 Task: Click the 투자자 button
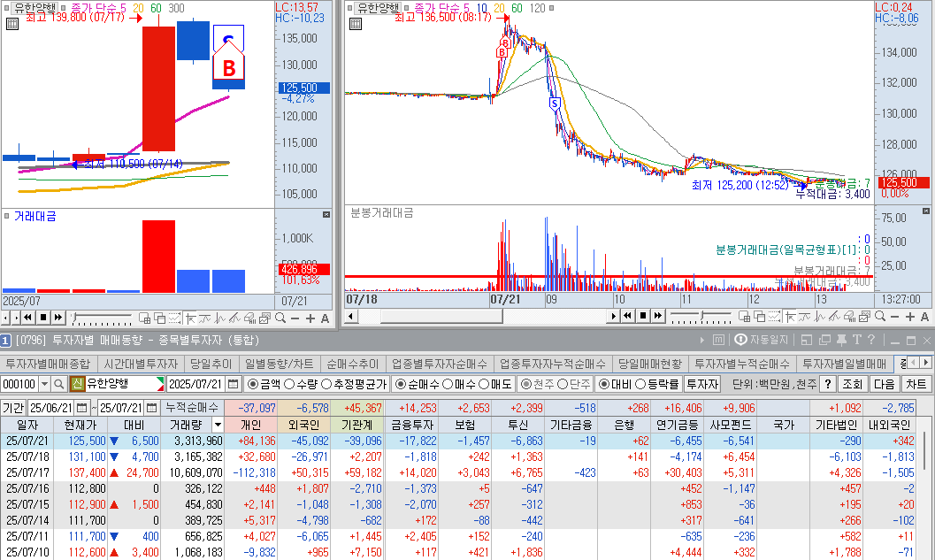coord(702,384)
